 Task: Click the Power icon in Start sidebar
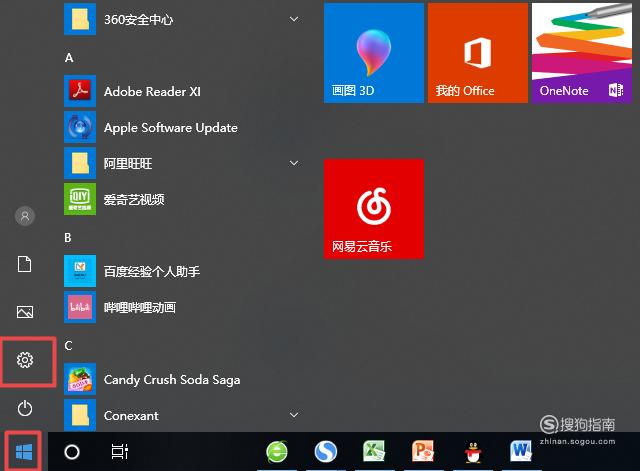(x=25, y=408)
